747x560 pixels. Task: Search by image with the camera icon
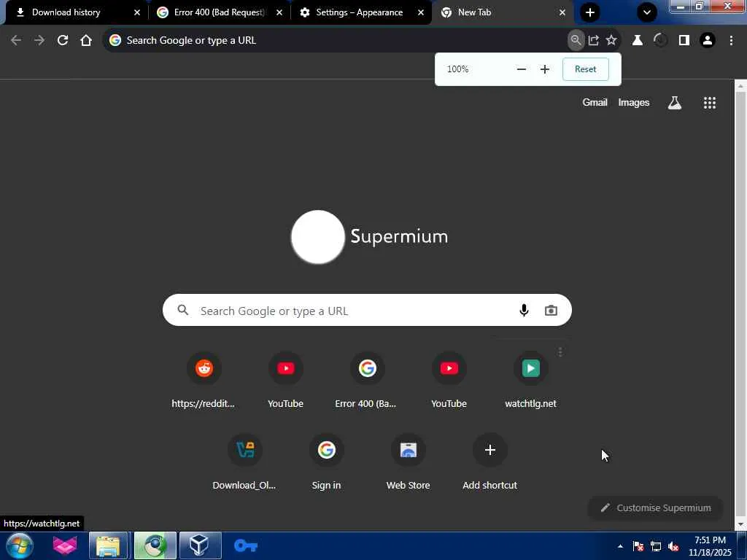click(551, 311)
